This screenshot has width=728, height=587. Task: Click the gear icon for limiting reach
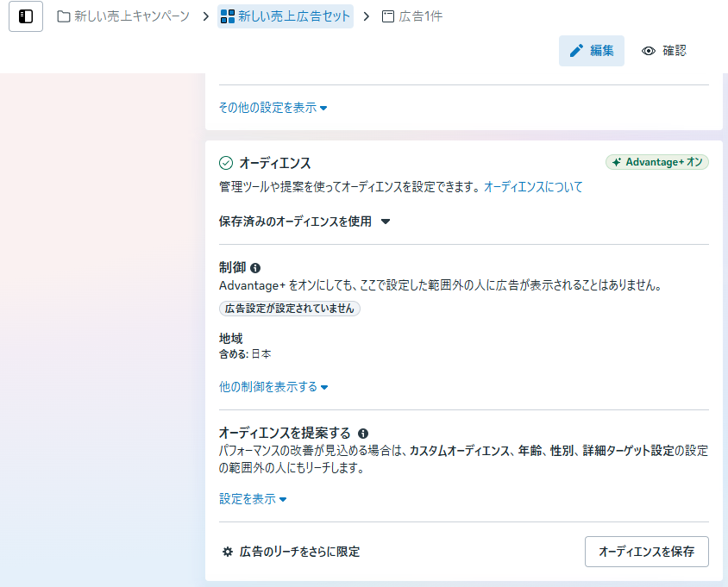point(228,552)
